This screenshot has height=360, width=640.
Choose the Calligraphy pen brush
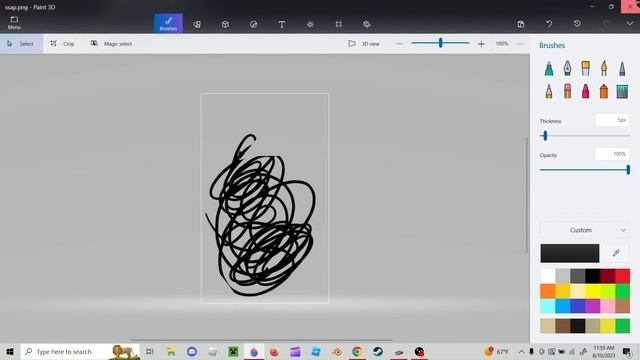coord(567,69)
